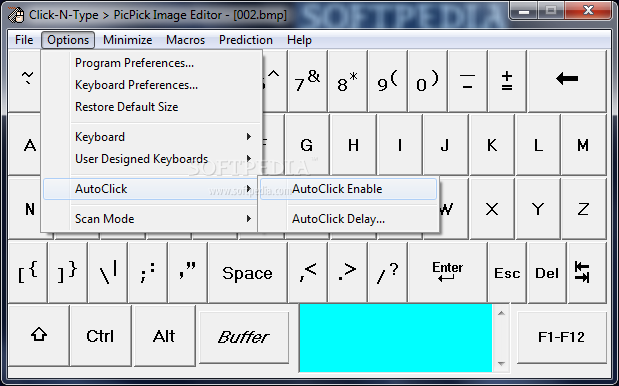The image size is (619, 386).
Task: Choose Restore Default Size
Action: tap(152, 107)
